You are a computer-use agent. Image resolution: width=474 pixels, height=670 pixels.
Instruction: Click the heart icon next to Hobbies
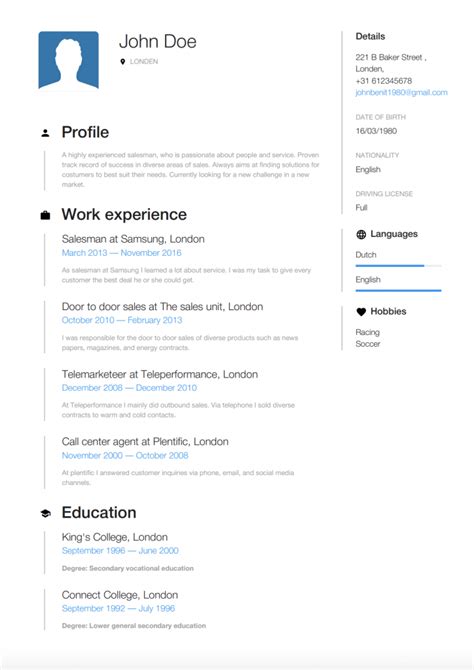point(361,311)
